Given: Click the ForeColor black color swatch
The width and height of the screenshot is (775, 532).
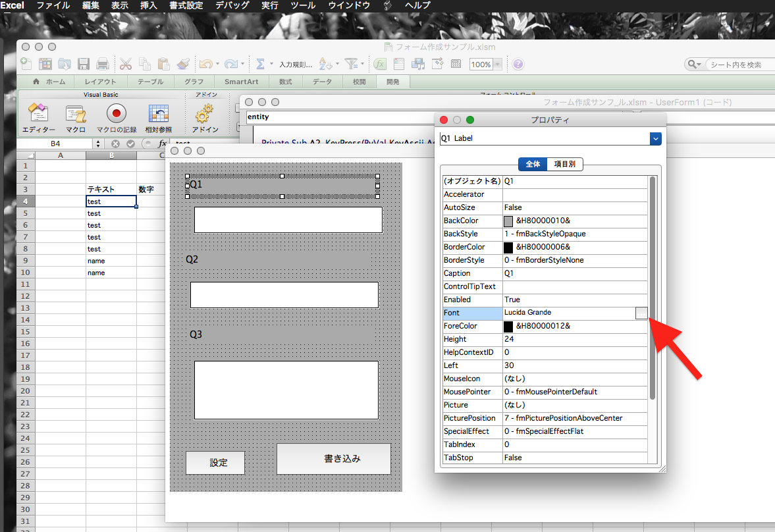Looking at the screenshot, I should [x=508, y=326].
